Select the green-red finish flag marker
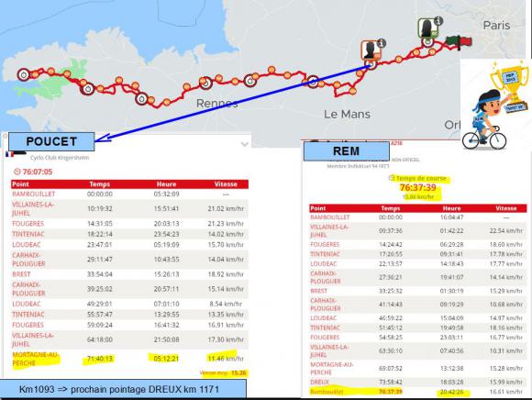This screenshot has width=532, height=400. coord(459,42)
